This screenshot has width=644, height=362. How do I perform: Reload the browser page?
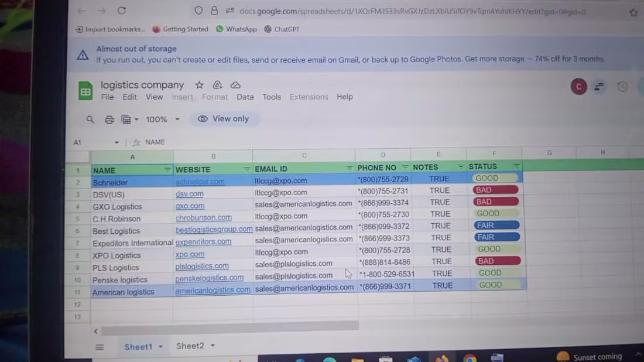[122, 11]
